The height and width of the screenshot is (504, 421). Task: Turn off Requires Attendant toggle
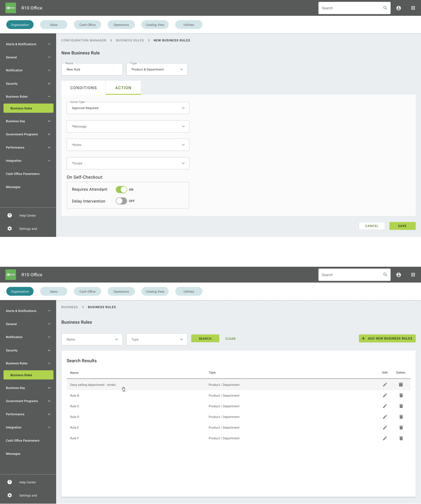click(x=121, y=189)
